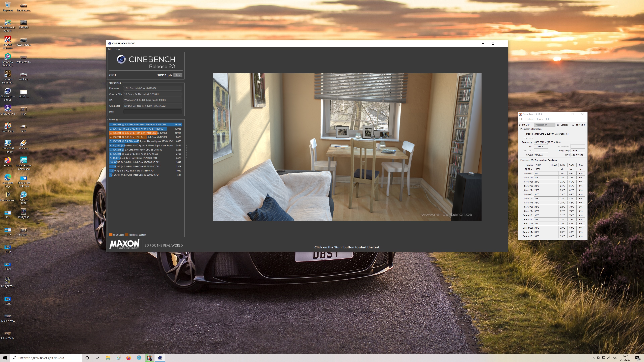The height and width of the screenshot is (362, 644).
Task: Open the AIDA64 Extreme desktop icon
Action: click(x=8, y=40)
